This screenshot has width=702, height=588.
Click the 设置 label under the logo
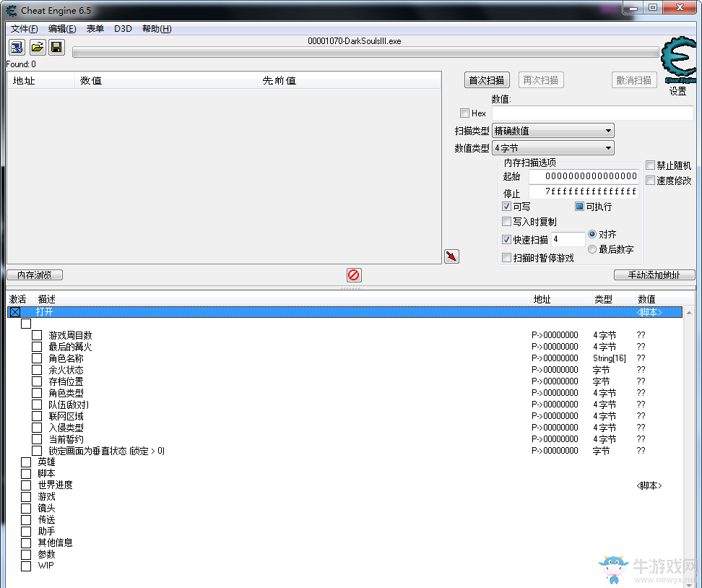tap(678, 91)
